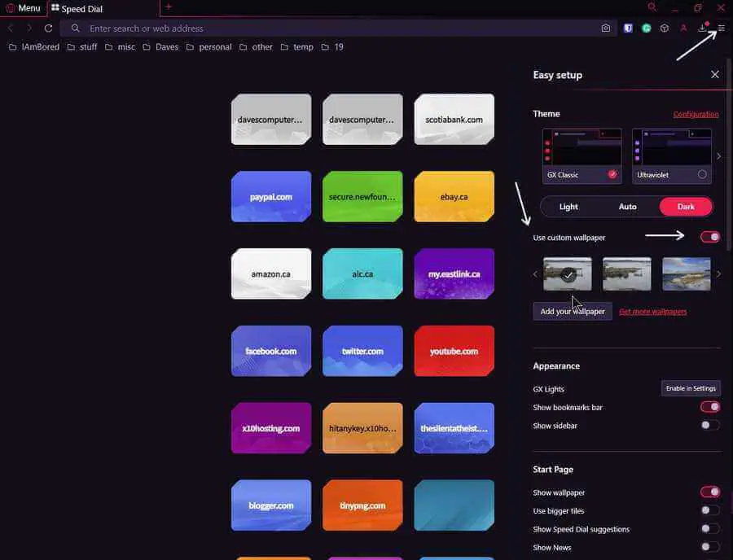Select the middle wallpaper thumbnail
Viewport: 733px width, 560px height.
point(627,274)
